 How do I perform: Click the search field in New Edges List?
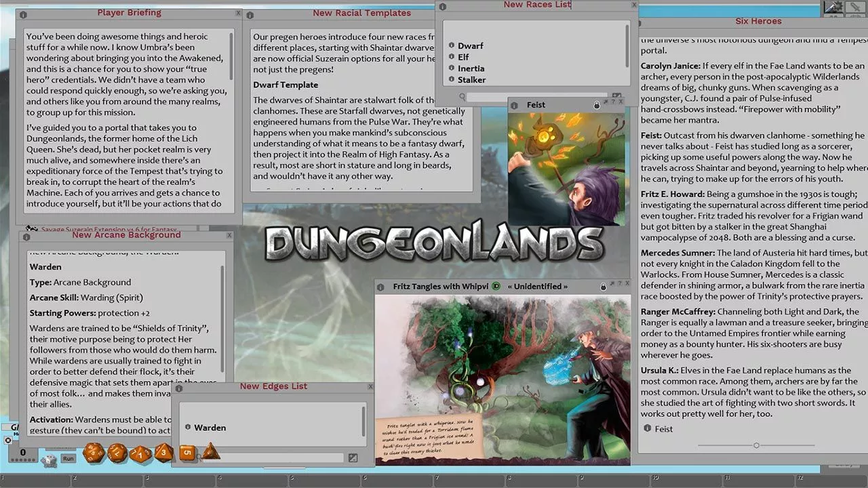271,458
